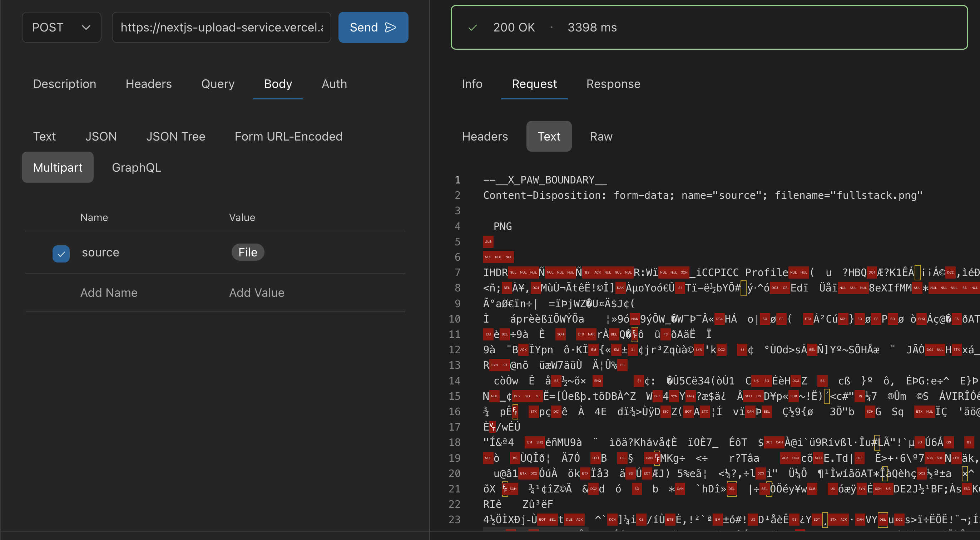Click the request URL field
Image resolution: width=980 pixels, height=540 pixels.
[222, 28]
